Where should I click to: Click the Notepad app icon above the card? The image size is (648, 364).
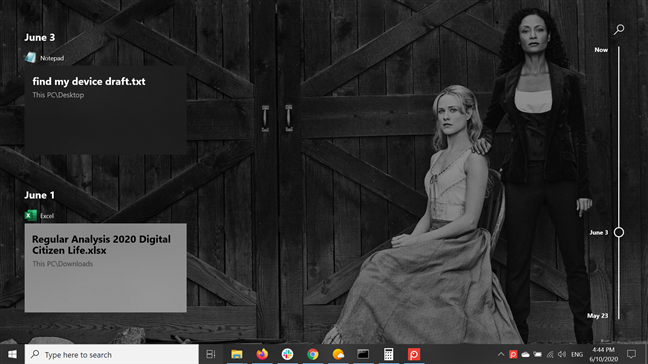[x=30, y=58]
